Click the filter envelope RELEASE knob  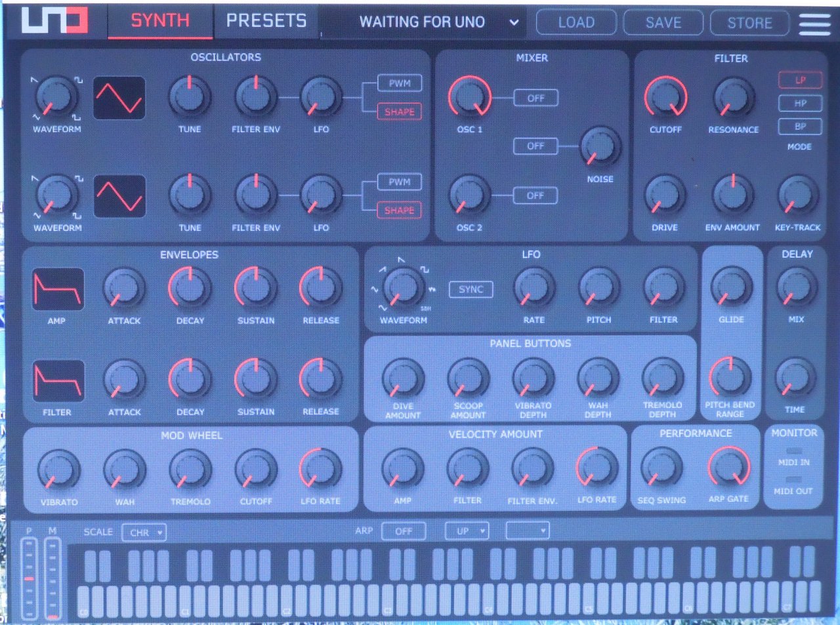coord(320,379)
